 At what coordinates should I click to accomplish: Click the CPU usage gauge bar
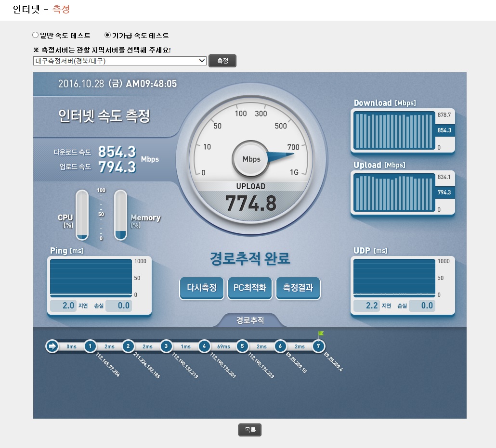[82, 215]
